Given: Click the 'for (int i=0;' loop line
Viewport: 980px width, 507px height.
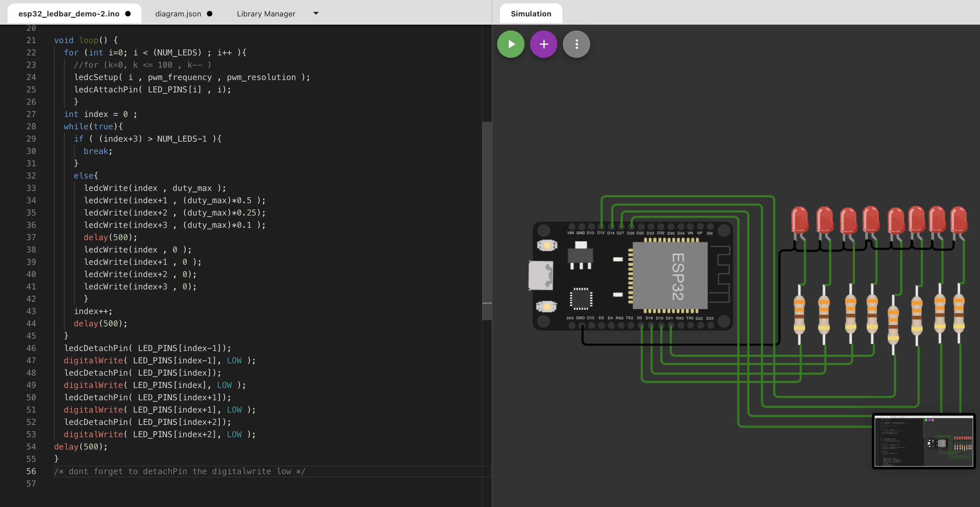Looking at the screenshot, I should 155,53.
